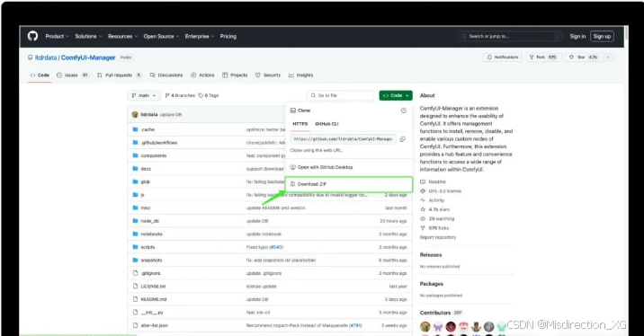
Task: Expand the Resources menu
Action: [x=122, y=37]
